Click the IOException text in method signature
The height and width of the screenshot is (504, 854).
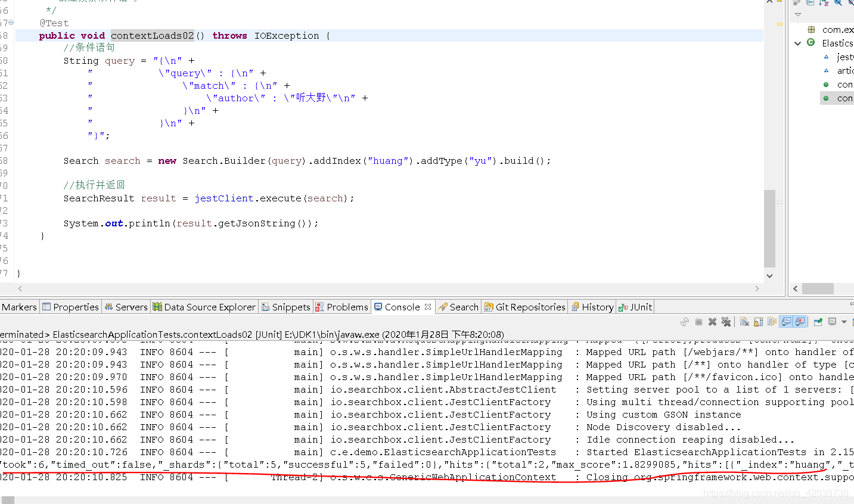pyautogui.click(x=287, y=36)
